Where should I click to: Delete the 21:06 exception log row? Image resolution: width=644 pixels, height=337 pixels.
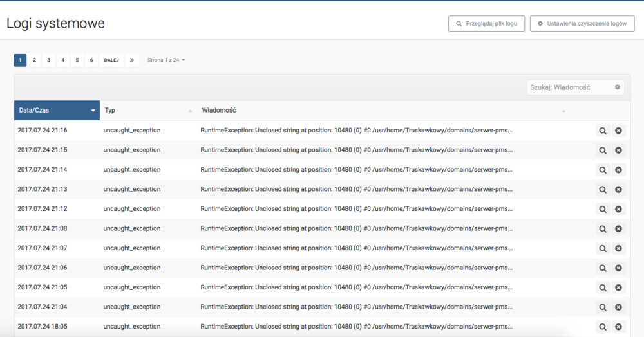pos(618,268)
